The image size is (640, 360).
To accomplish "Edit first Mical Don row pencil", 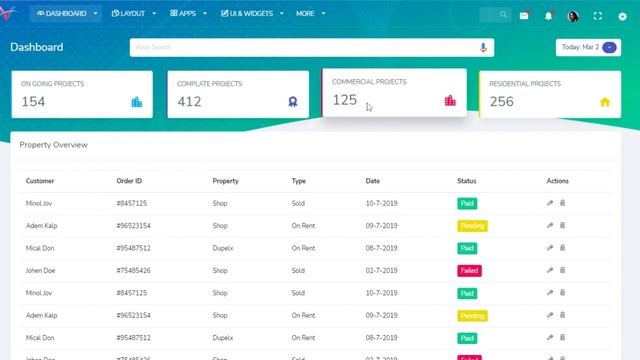I will 550,248.
